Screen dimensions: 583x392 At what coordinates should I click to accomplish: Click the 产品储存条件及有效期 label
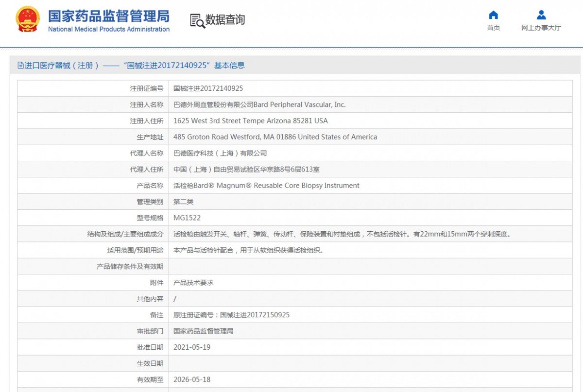coord(130,266)
